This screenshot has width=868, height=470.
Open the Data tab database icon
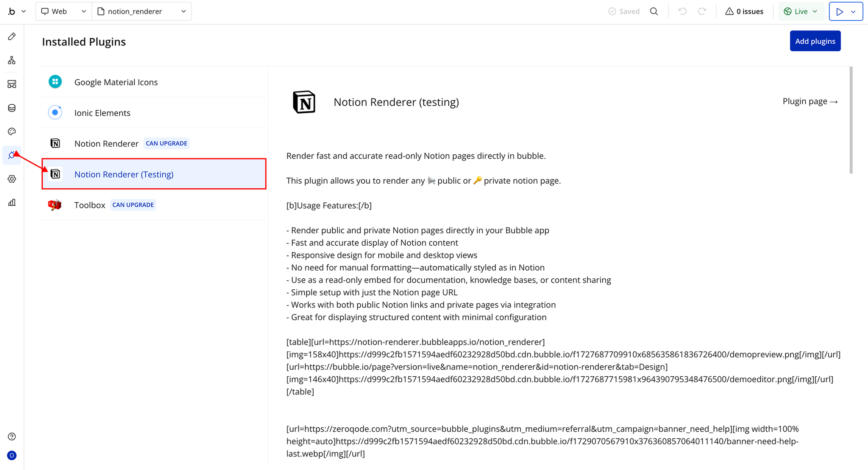12,108
